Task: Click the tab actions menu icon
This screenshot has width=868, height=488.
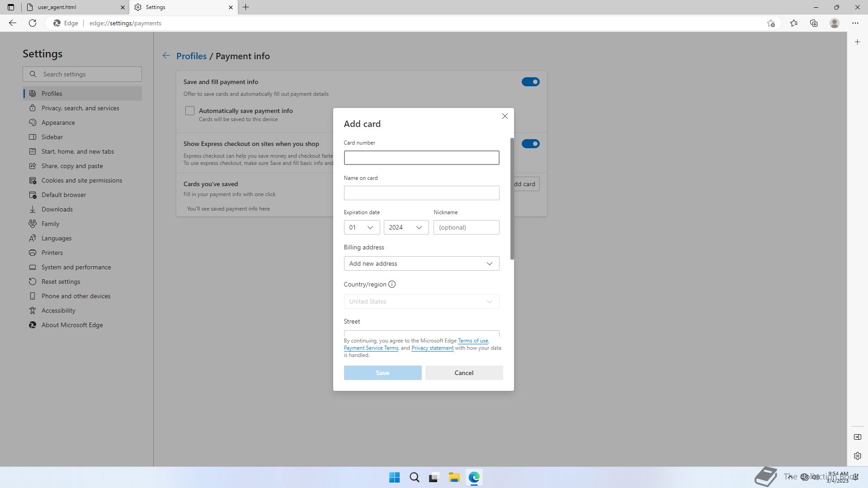Action: (x=11, y=7)
